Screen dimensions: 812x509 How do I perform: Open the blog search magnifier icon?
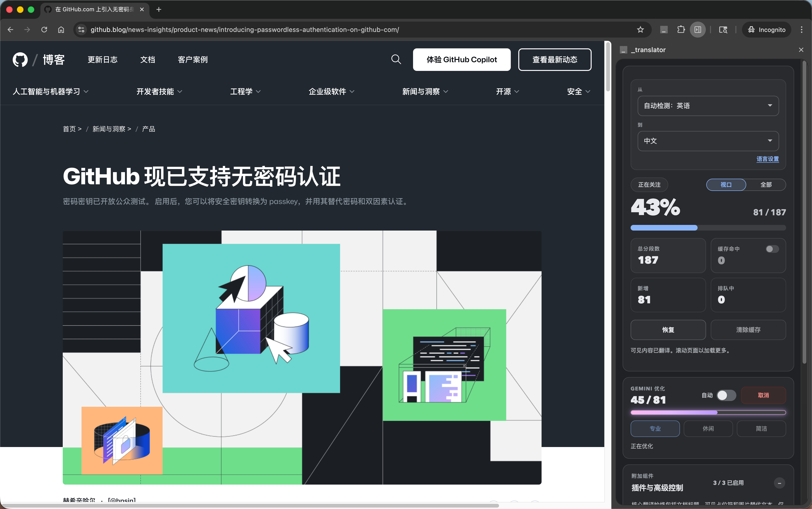[396, 60]
